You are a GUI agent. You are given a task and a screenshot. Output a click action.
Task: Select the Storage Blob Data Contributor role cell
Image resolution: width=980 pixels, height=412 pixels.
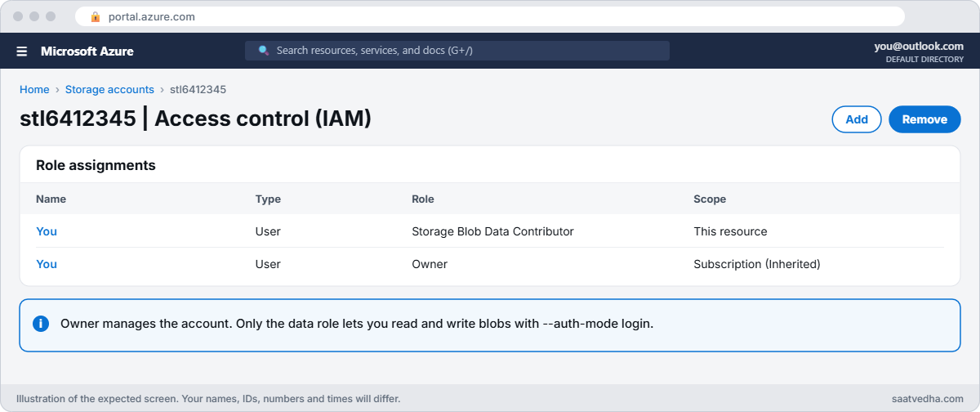pyautogui.click(x=493, y=231)
